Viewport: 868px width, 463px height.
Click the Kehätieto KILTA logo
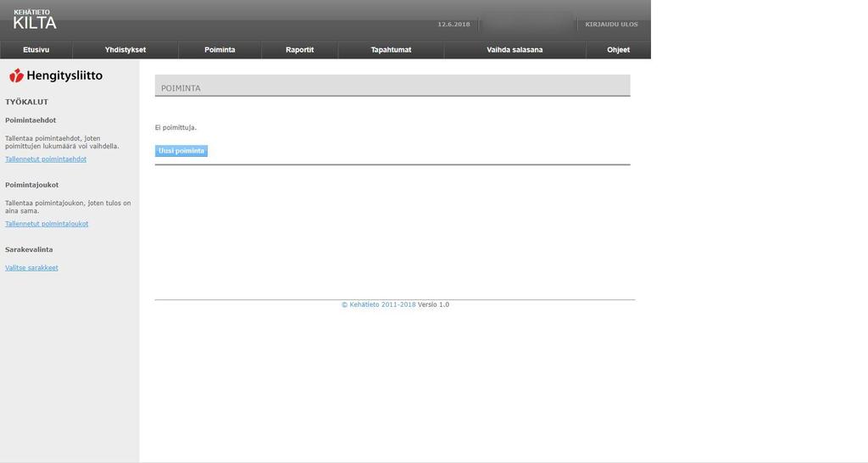point(34,20)
